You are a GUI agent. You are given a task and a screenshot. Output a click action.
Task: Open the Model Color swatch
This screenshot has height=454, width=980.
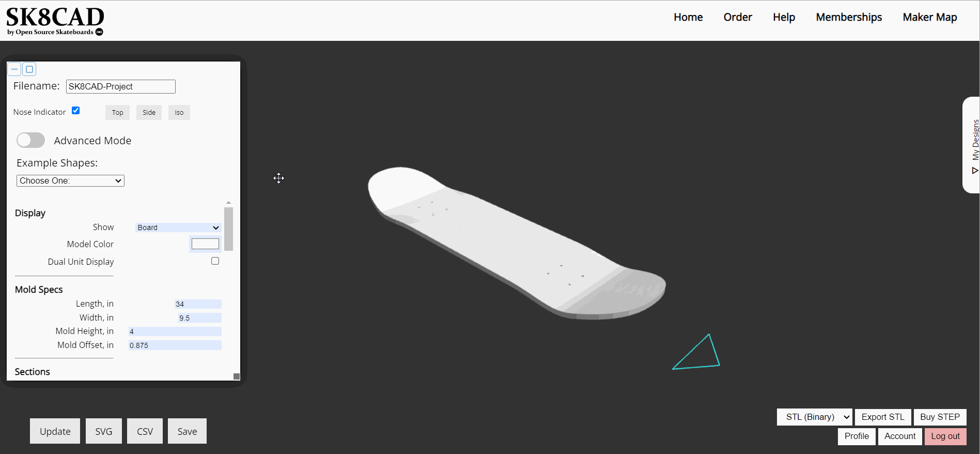206,244
